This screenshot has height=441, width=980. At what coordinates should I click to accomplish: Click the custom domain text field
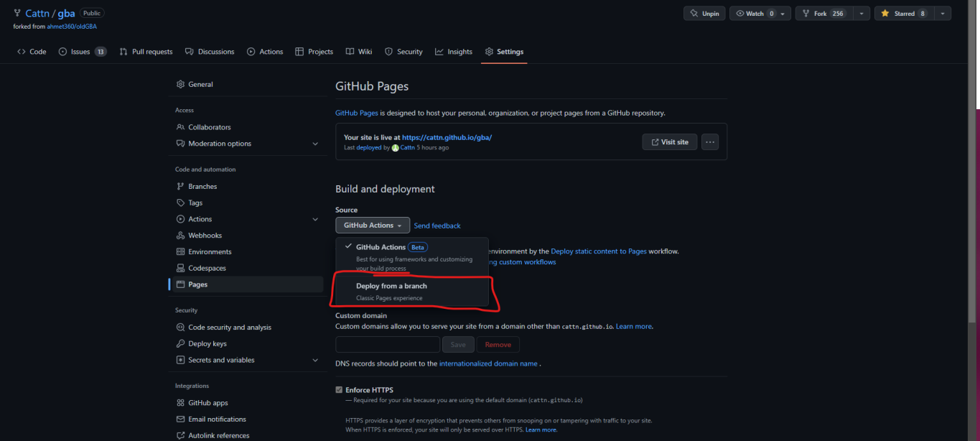387,345
